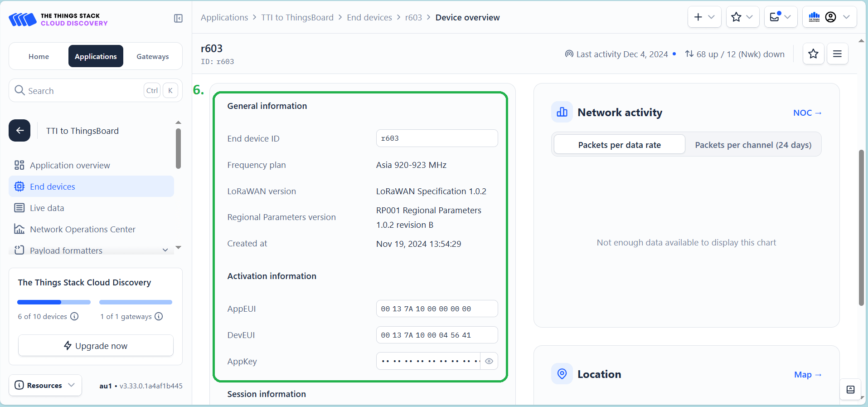Viewport: 868px width, 407px height.
Task: Click Nov 19, 2024 13:54:29 value
Action: click(418, 244)
